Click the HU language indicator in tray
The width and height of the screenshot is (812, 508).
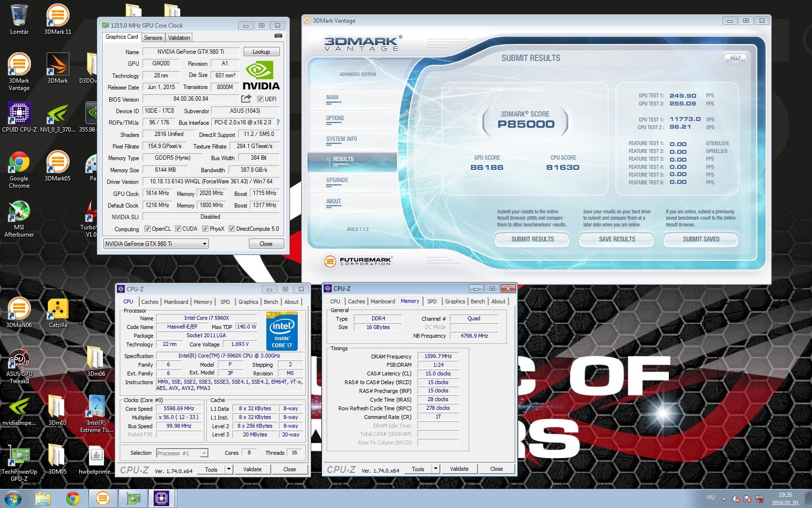click(710, 497)
